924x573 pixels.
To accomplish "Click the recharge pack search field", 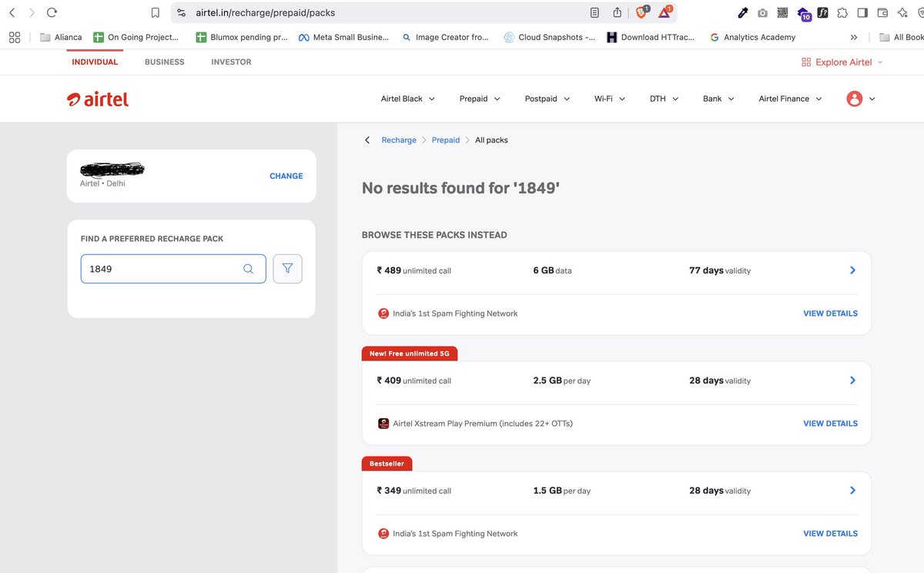I will [x=173, y=269].
